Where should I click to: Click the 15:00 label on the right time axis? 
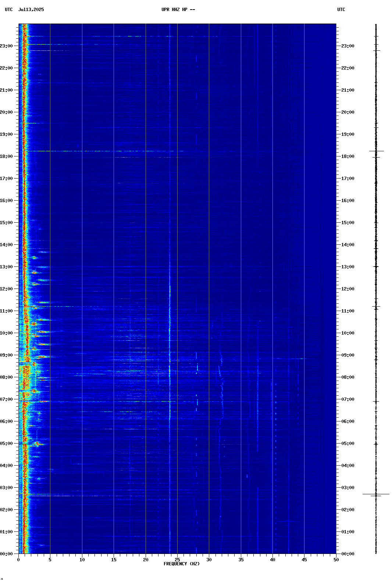(348, 223)
